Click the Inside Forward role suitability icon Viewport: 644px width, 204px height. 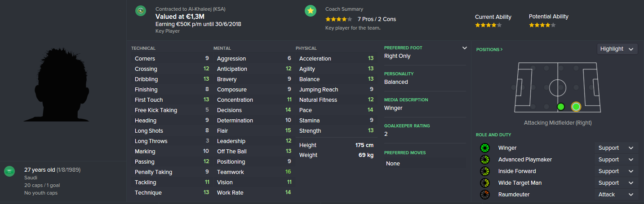(x=484, y=171)
